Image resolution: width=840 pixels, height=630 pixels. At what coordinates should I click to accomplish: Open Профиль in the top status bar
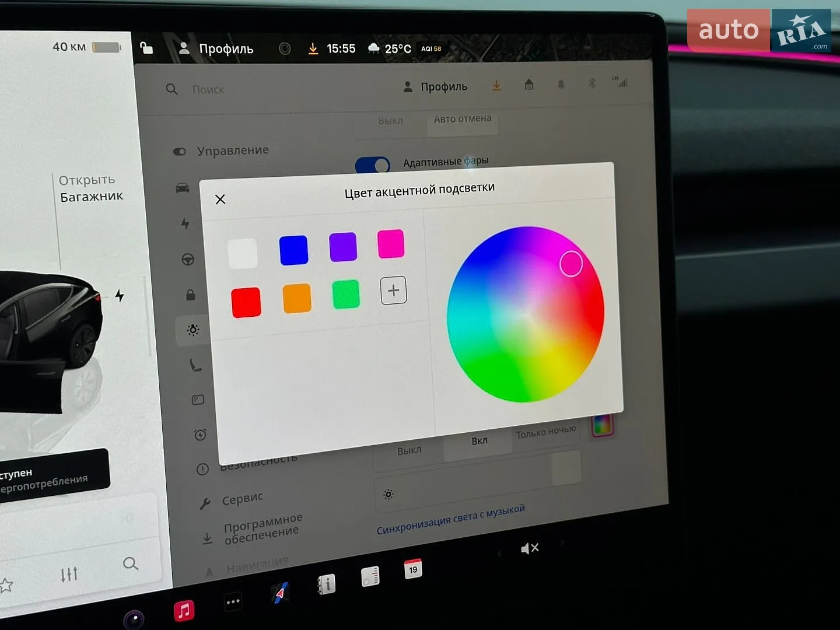(216, 49)
